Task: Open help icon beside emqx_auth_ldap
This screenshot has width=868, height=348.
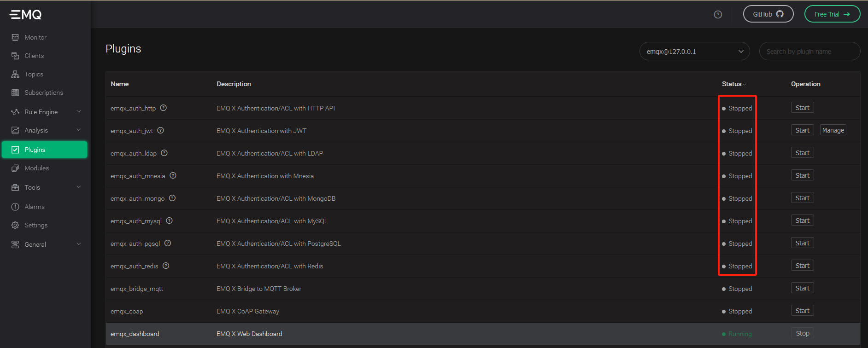Action: coord(164,153)
